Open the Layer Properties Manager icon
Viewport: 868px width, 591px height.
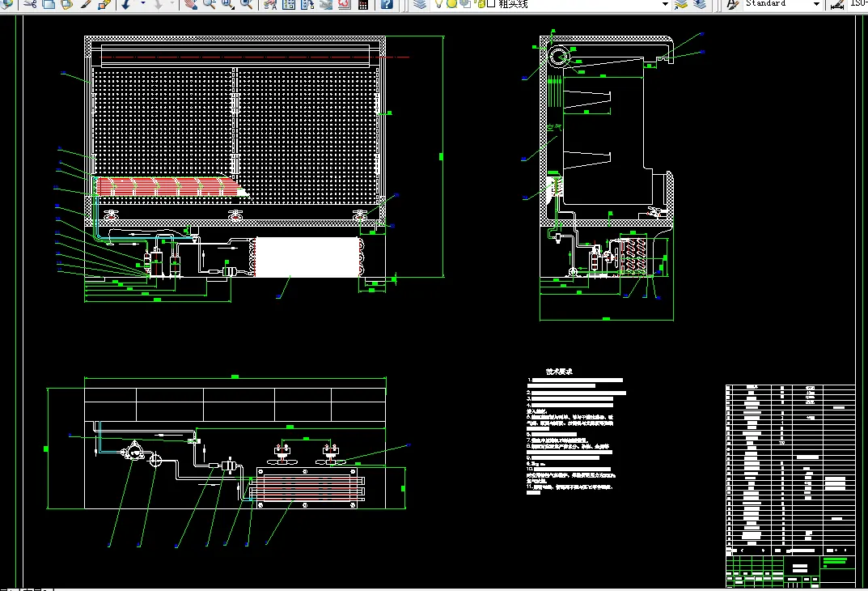420,3
